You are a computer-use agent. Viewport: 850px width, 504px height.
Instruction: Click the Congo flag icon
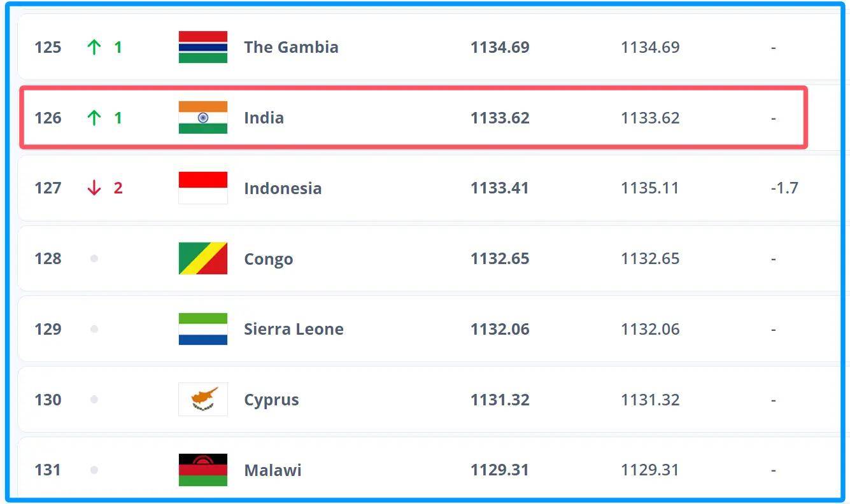click(x=203, y=258)
